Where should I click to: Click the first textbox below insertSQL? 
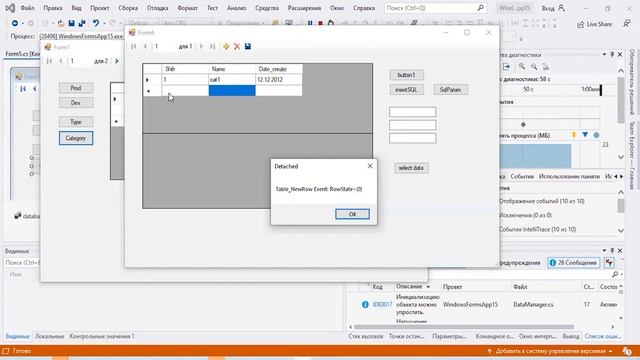[x=413, y=112]
